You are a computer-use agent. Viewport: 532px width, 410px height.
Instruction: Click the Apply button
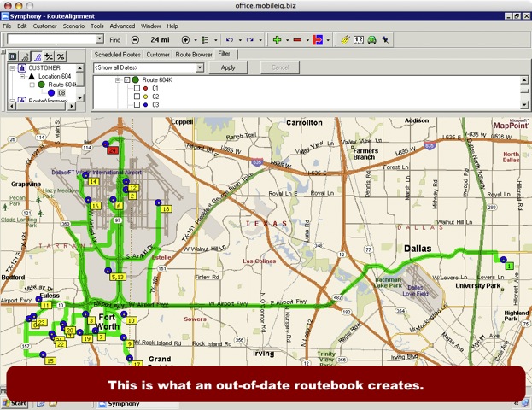228,67
